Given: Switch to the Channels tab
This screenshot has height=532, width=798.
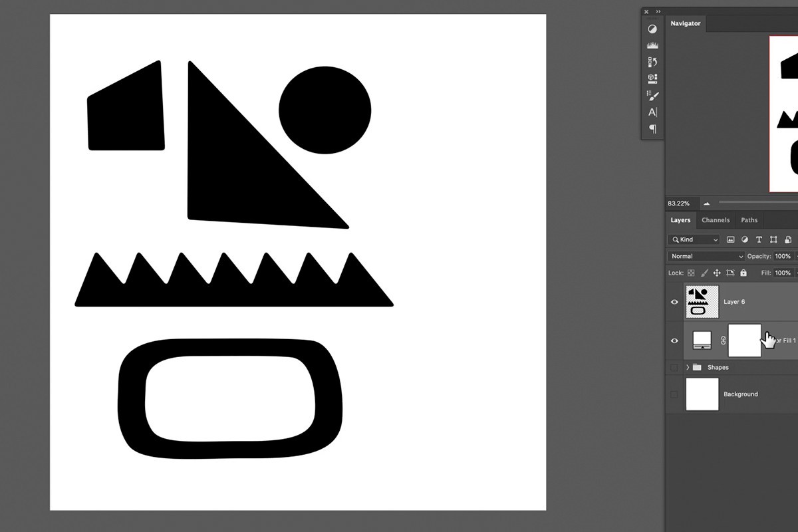Looking at the screenshot, I should pyautogui.click(x=716, y=220).
